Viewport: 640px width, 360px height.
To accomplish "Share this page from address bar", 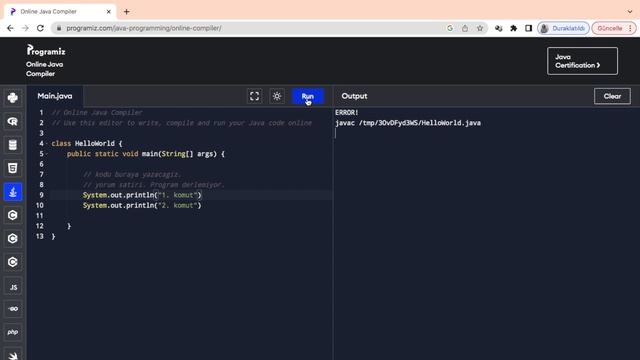I will tap(465, 28).
